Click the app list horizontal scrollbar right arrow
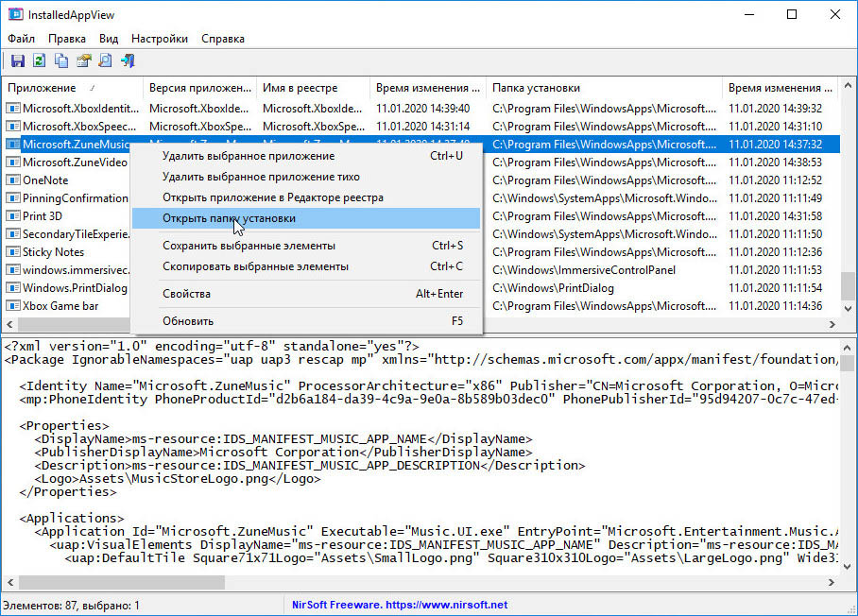Screen dimensions: 858x616 (832, 324)
